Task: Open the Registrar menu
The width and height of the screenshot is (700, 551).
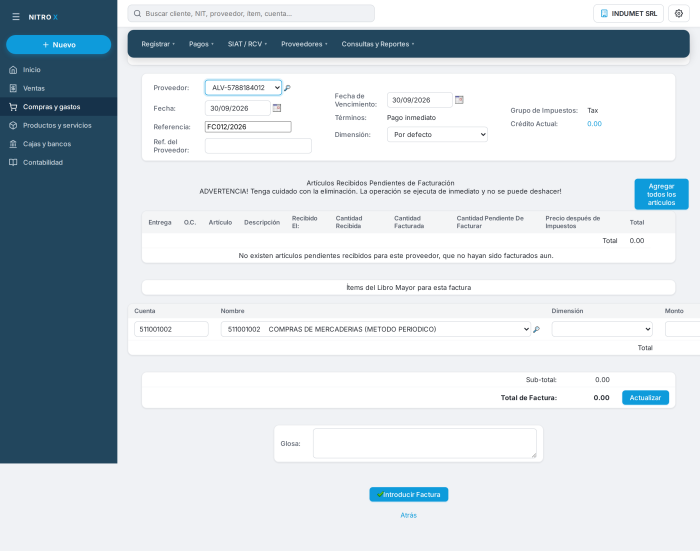Action: coord(158,44)
